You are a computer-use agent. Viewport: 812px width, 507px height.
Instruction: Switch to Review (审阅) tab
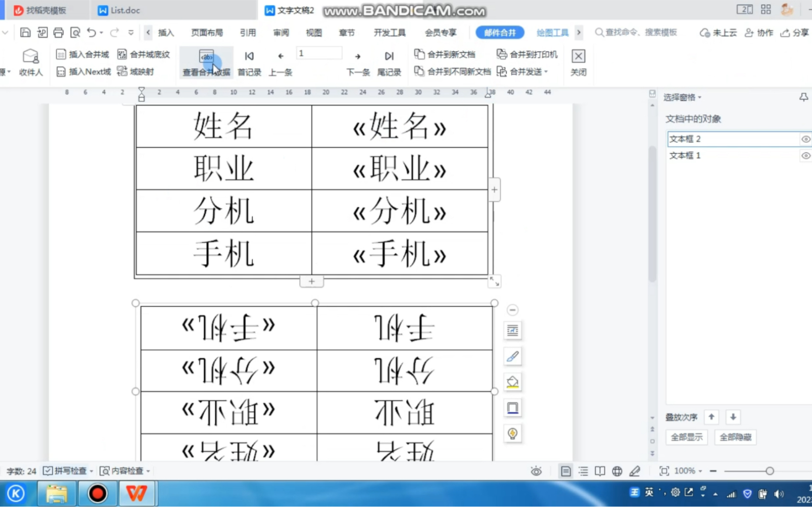(x=281, y=33)
